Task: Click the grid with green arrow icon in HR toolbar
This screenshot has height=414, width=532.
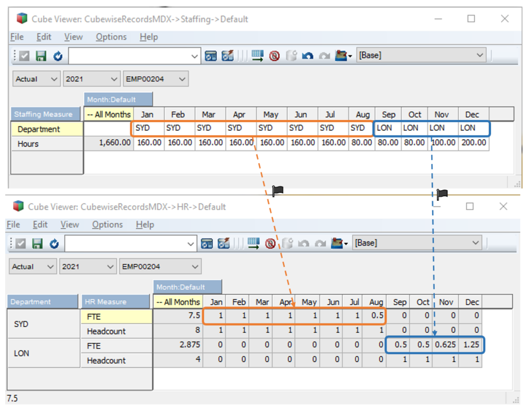Action: (x=254, y=243)
